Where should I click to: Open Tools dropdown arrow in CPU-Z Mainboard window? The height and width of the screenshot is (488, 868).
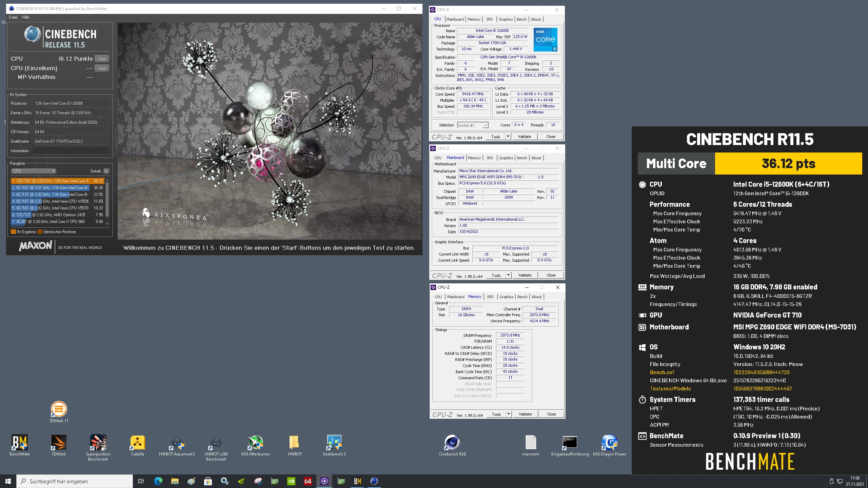click(x=508, y=275)
